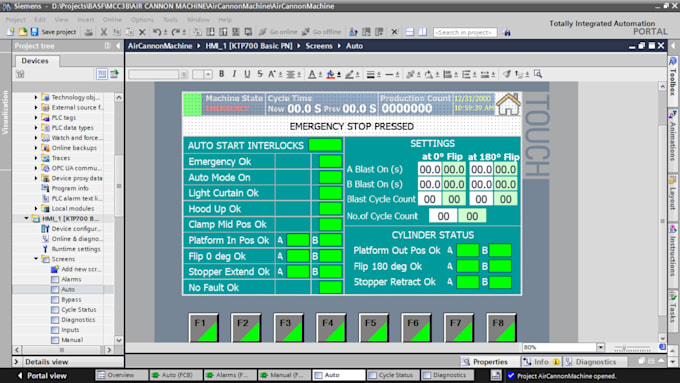This screenshot has width=680, height=383.
Task: Open the Online menu
Action: coord(112,20)
